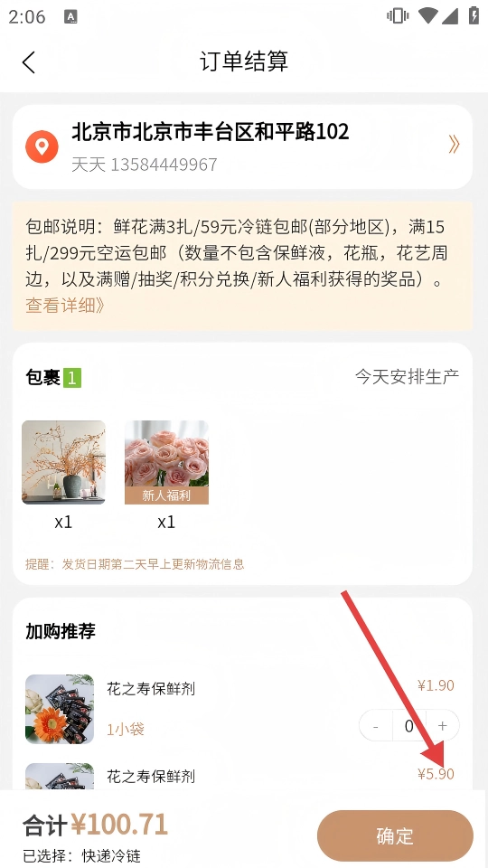Tap the green package number 1 badge
This screenshot has height=868, width=488.
click(72, 378)
